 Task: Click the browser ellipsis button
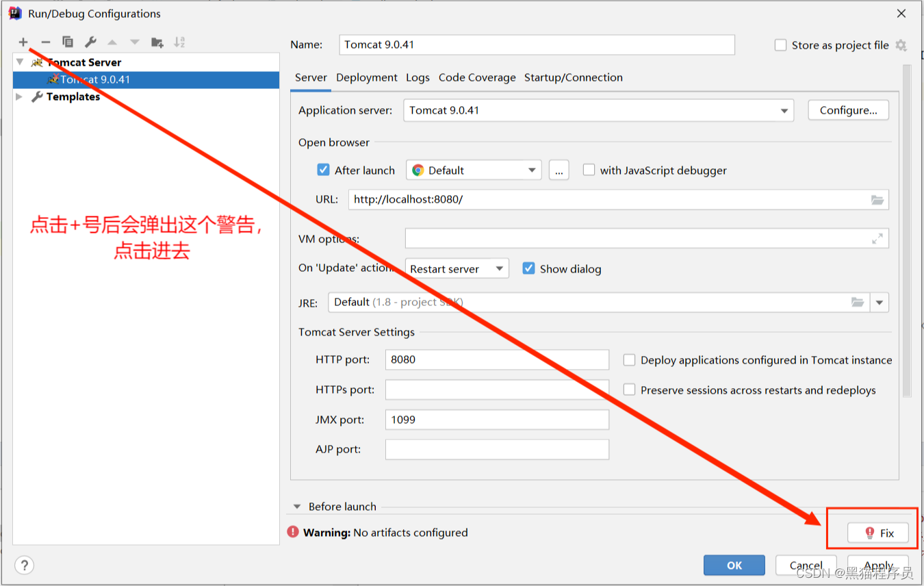559,170
